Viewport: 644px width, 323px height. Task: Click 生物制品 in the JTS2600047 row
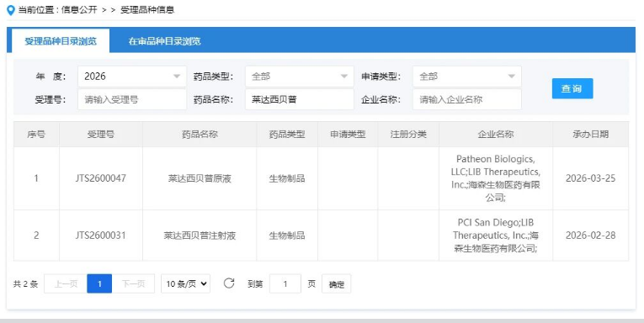(x=287, y=178)
